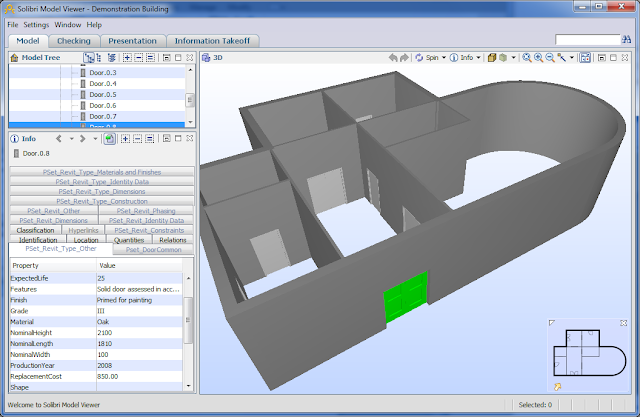
Task: Toggle the second hierarchy mode icon in Model Tree
Action: (x=98, y=58)
